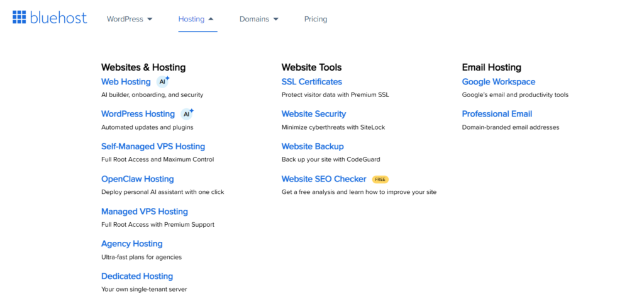Click 'Automated updates and plugins' description
The width and height of the screenshot is (644, 308).
(x=147, y=127)
